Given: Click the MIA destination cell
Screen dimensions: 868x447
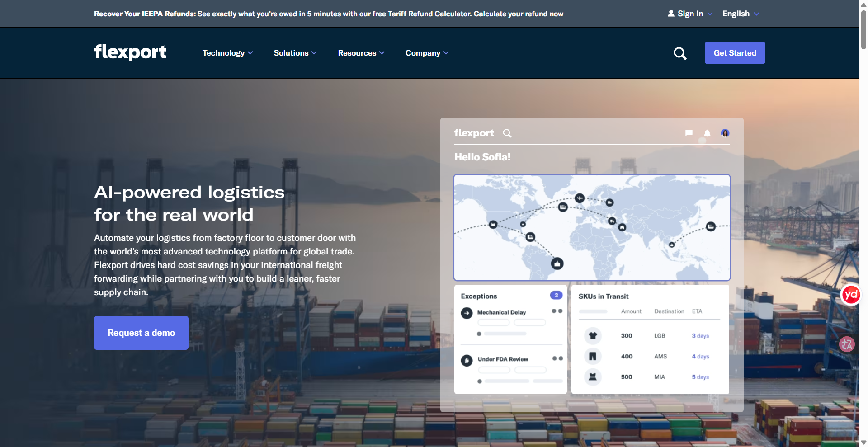Looking at the screenshot, I should tap(660, 377).
